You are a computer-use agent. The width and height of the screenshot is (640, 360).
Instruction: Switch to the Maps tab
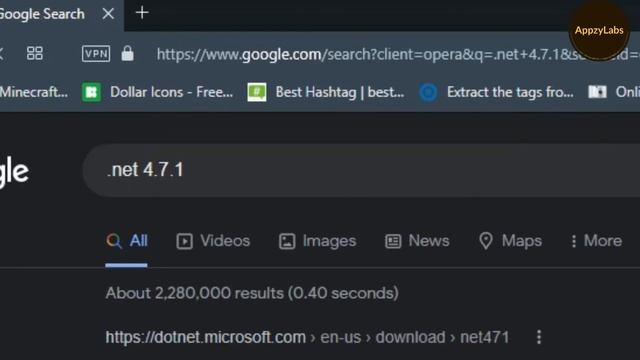(510, 241)
